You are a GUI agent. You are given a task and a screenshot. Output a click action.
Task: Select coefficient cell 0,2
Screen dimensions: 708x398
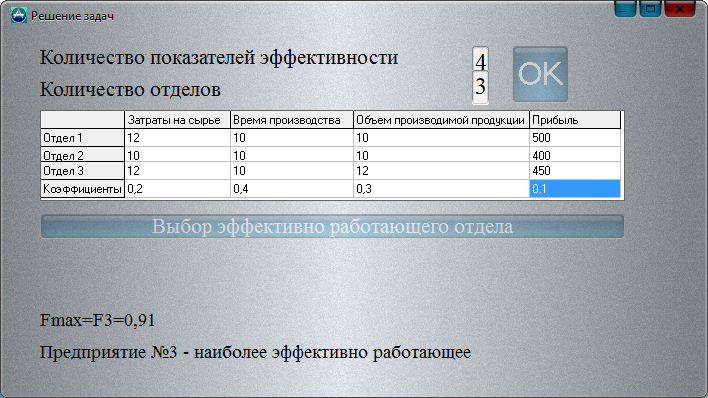coord(177,188)
